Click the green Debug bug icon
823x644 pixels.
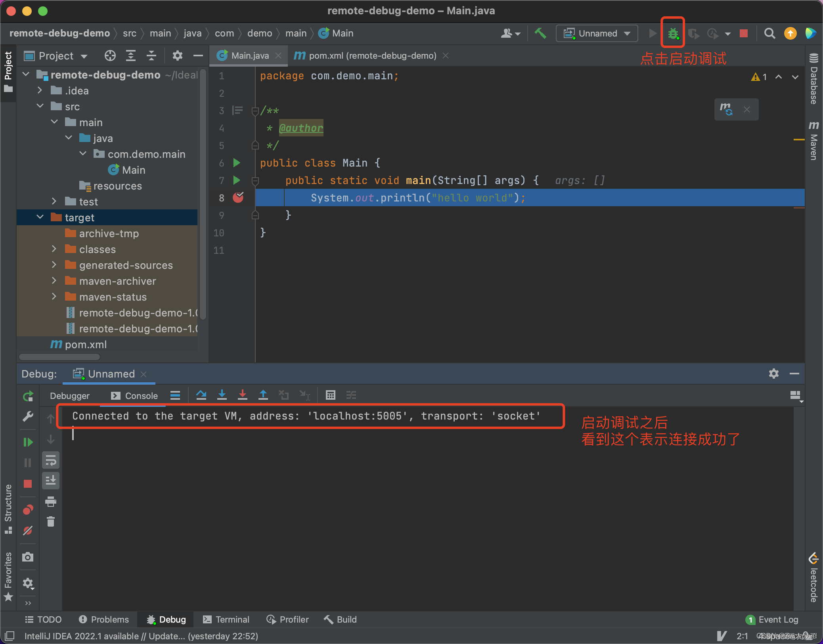673,33
